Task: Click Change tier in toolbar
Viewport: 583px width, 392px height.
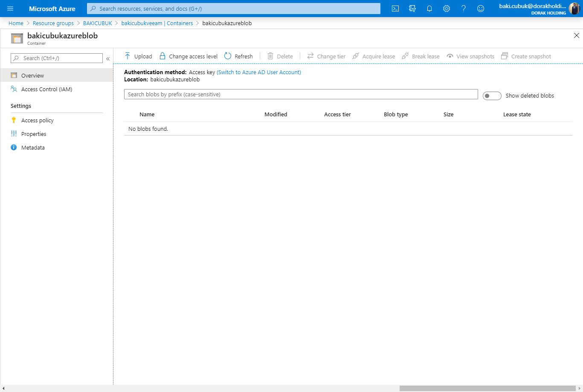Action: tap(326, 56)
